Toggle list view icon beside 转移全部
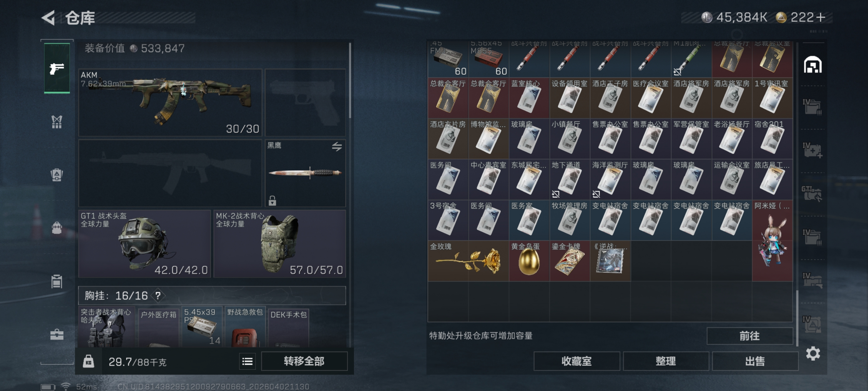868x391 pixels. click(x=247, y=361)
